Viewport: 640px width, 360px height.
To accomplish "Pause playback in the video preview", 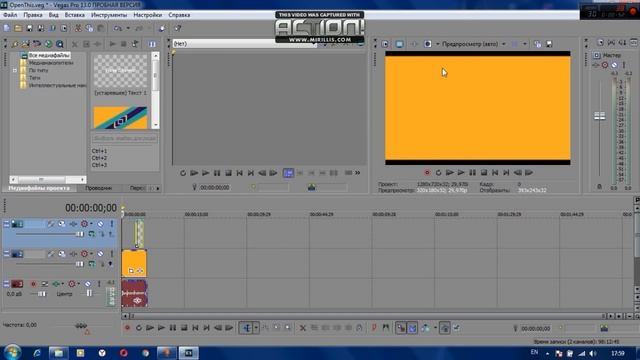I will pos(472,173).
